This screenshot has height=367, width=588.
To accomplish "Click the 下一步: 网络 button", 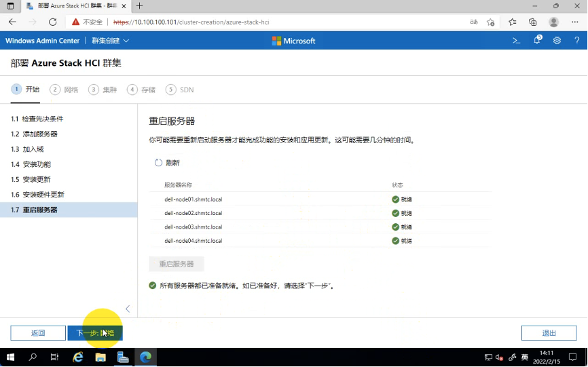I will (x=95, y=333).
